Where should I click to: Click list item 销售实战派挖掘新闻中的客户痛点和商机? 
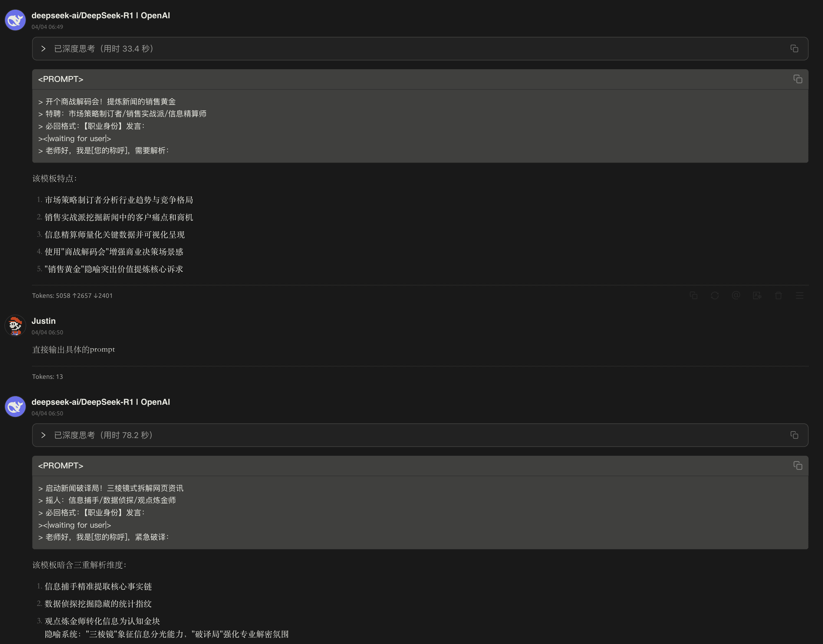point(119,217)
